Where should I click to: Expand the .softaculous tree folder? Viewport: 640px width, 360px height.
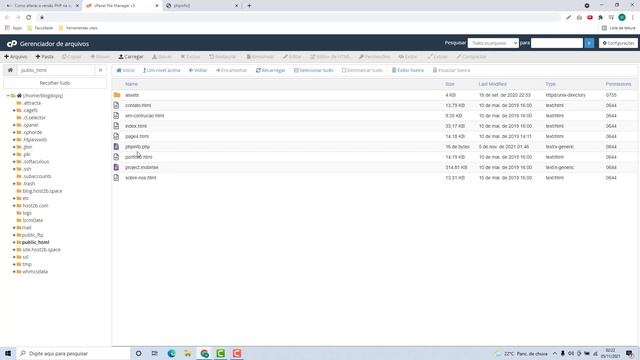[14, 162]
